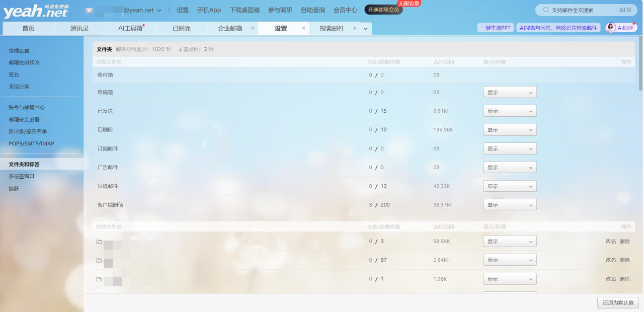644x312 pixels.
Task: Open the 垃圾邮件 display dropdown
Action: click(510, 186)
